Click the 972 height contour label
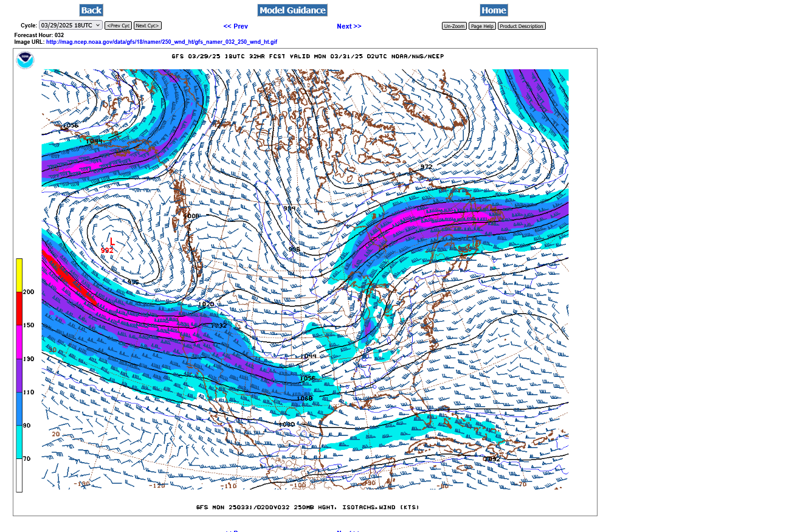 (x=426, y=167)
